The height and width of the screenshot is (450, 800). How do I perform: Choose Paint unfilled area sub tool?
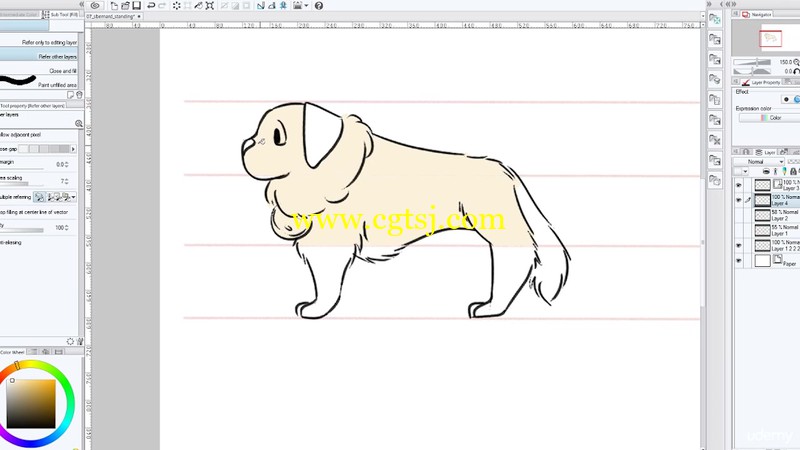click(39, 84)
